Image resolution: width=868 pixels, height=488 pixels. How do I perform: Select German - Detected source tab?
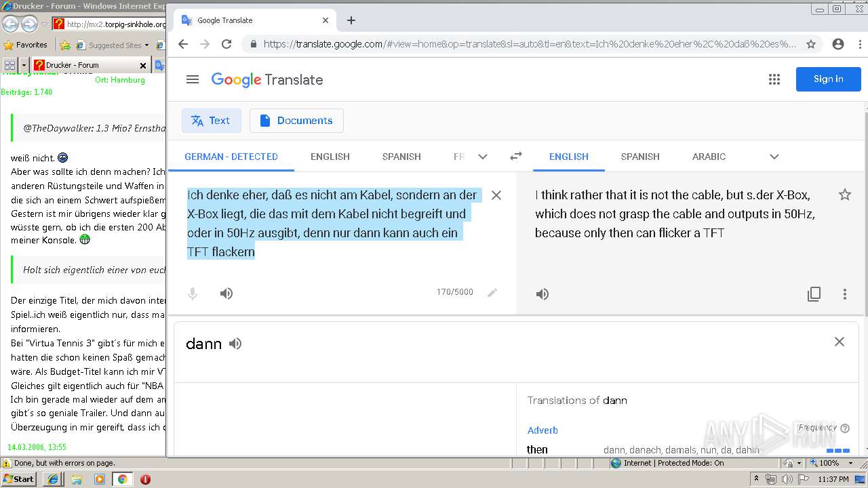[x=231, y=157]
